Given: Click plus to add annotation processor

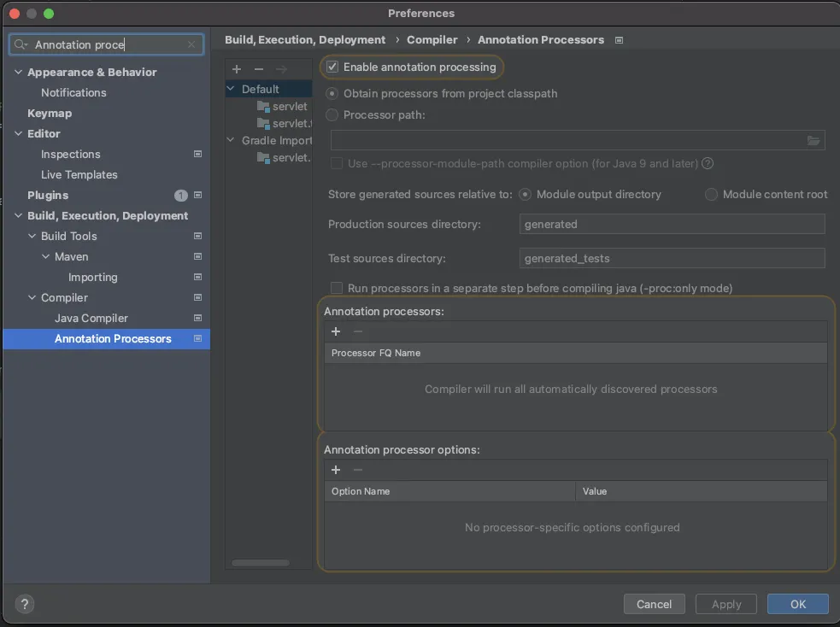Looking at the screenshot, I should (336, 331).
